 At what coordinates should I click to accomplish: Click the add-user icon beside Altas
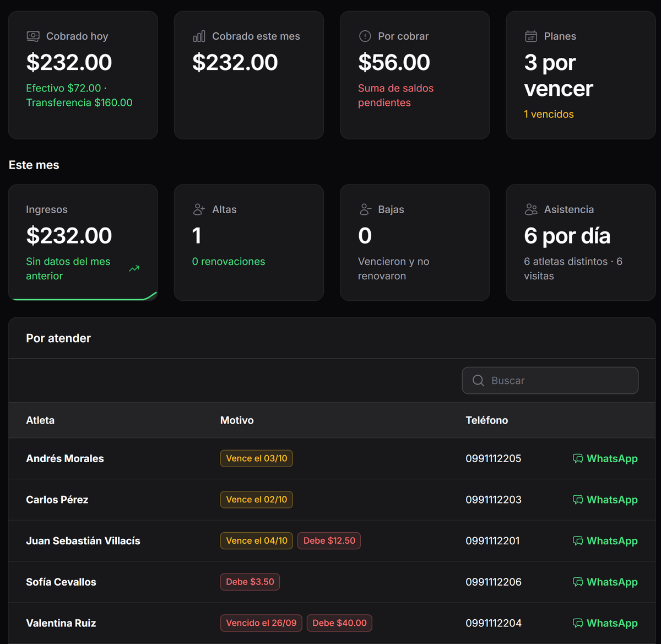coord(199,209)
